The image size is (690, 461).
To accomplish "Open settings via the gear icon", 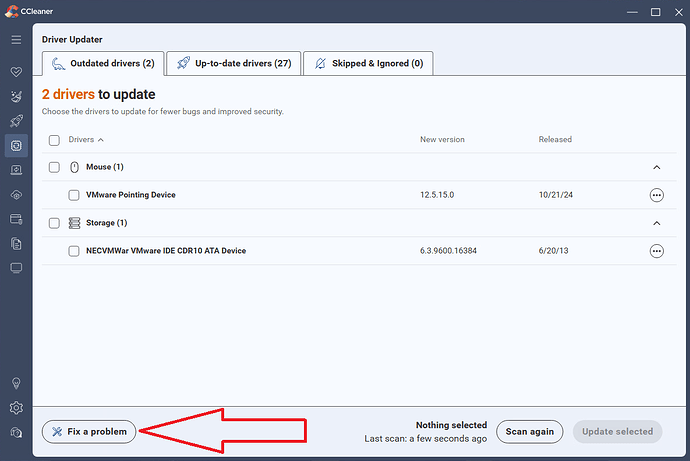I will pos(16,408).
